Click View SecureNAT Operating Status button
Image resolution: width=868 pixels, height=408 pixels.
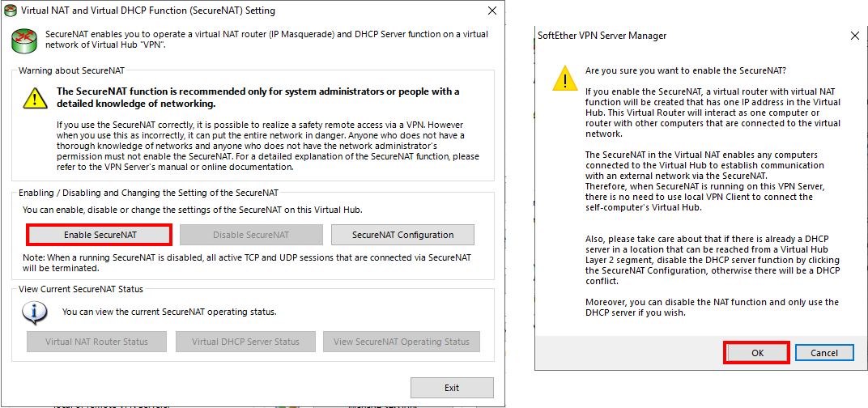(x=402, y=342)
